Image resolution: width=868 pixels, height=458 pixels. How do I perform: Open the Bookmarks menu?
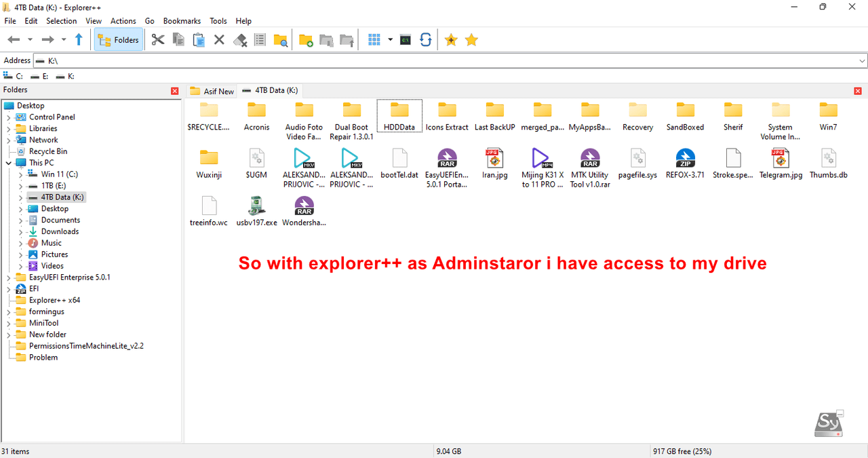pos(182,21)
